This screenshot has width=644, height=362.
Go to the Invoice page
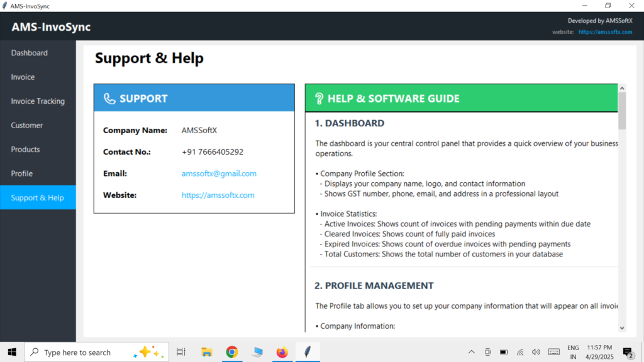(x=38, y=77)
